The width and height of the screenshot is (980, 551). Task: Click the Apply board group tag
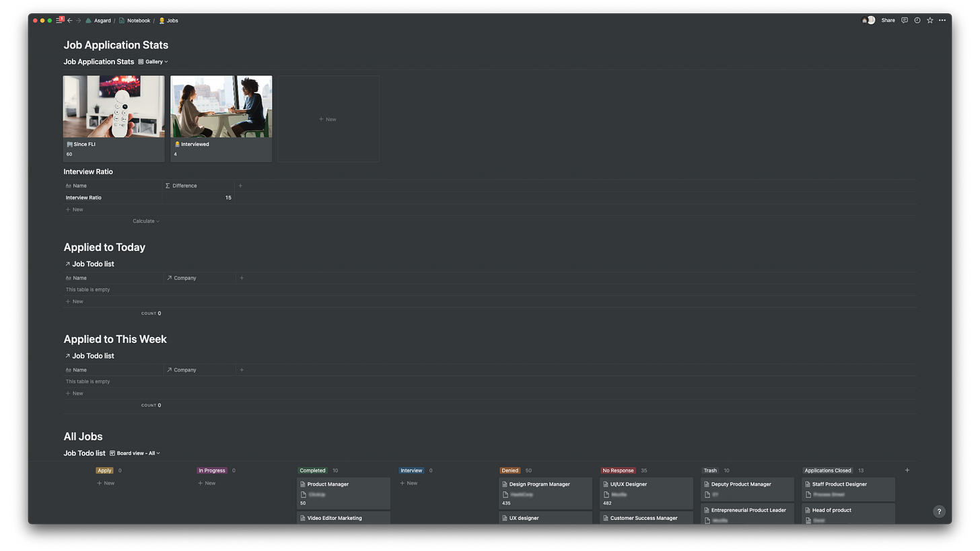[104, 471]
